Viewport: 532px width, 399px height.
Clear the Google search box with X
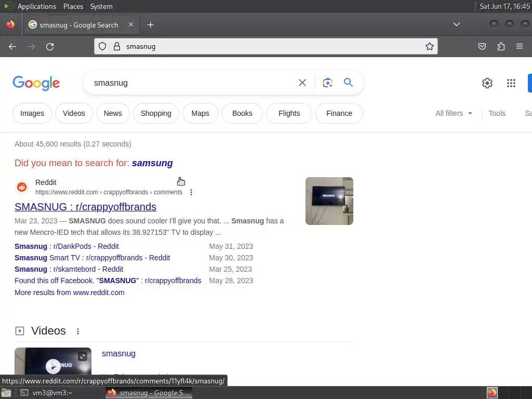pyautogui.click(x=302, y=83)
